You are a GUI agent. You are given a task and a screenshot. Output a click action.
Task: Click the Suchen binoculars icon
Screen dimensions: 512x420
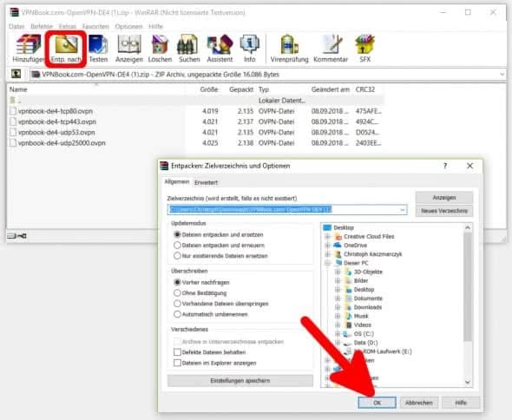(187, 44)
